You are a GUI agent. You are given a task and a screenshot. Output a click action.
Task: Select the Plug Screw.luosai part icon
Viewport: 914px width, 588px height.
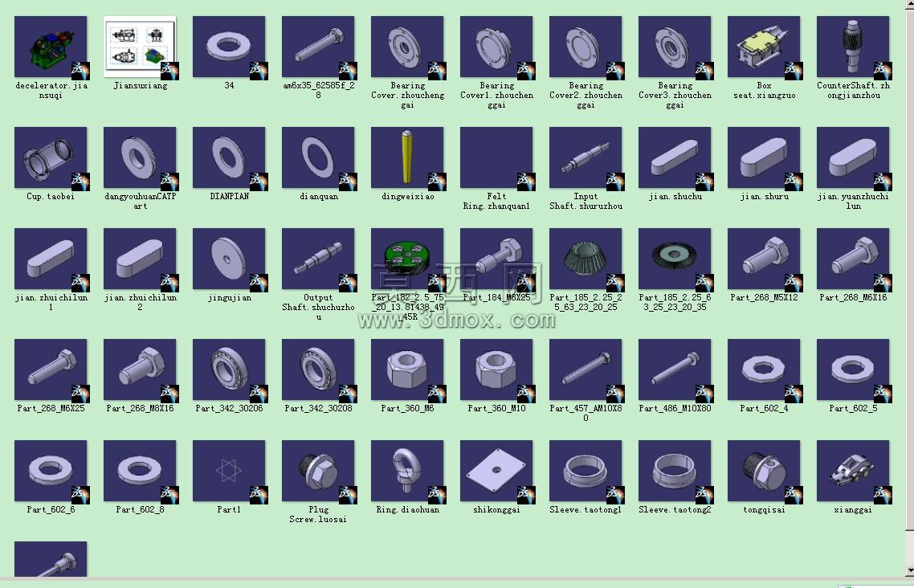click(x=318, y=471)
